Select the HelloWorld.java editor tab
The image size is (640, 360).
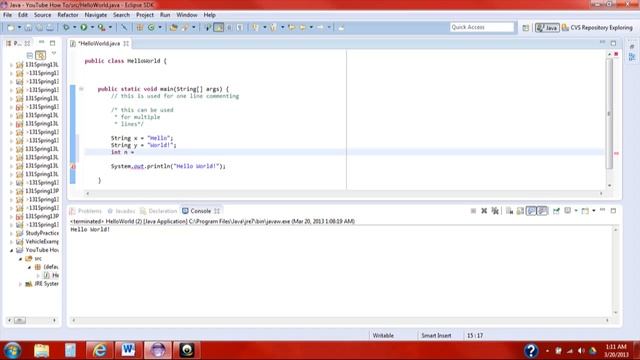[x=99, y=43]
